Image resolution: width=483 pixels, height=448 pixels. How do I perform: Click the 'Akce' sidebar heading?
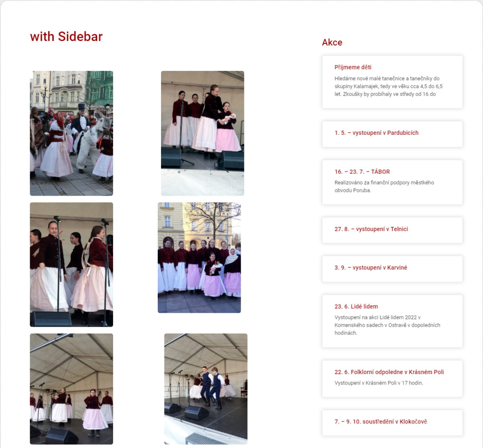332,42
